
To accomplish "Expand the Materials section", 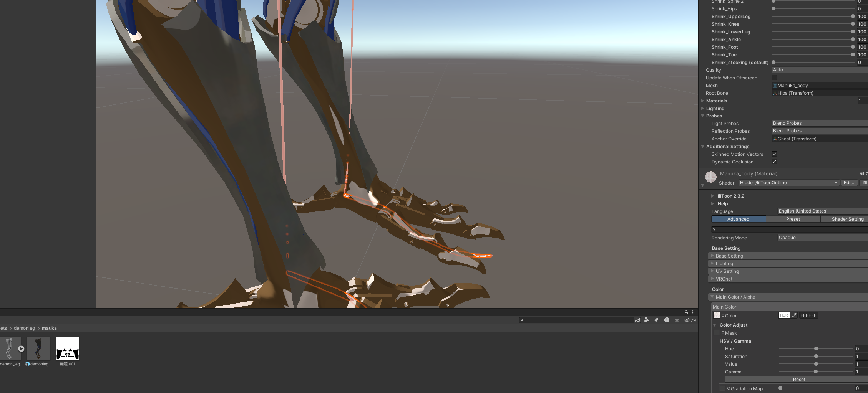I will pyautogui.click(x=703, y=101).
